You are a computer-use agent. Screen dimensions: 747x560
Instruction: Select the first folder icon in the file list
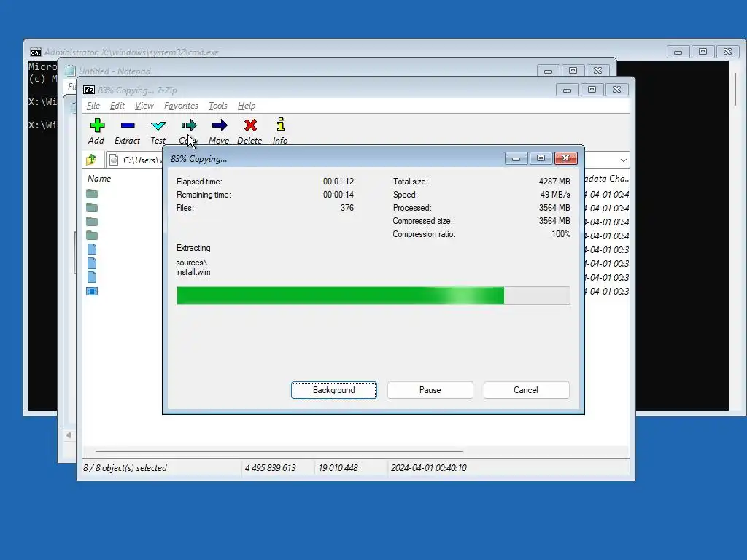pos(92,194)
